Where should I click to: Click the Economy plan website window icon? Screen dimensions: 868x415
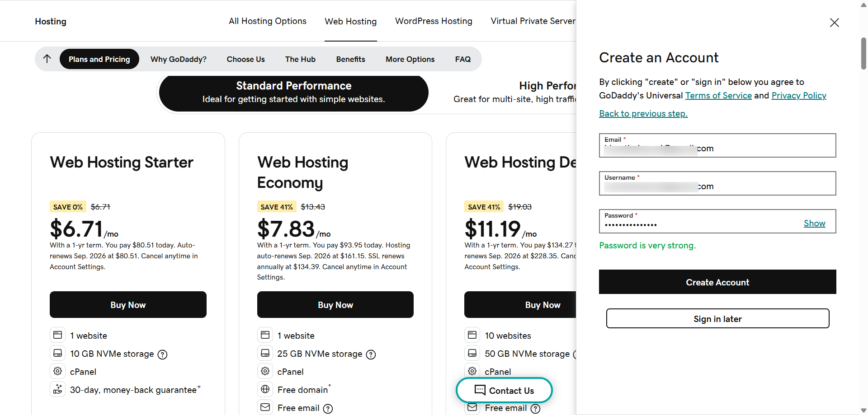(x=265, y=335)
